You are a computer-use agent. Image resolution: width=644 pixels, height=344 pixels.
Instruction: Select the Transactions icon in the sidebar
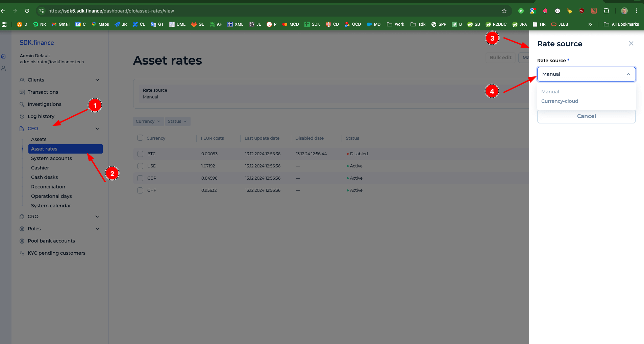tap(22, 92)
